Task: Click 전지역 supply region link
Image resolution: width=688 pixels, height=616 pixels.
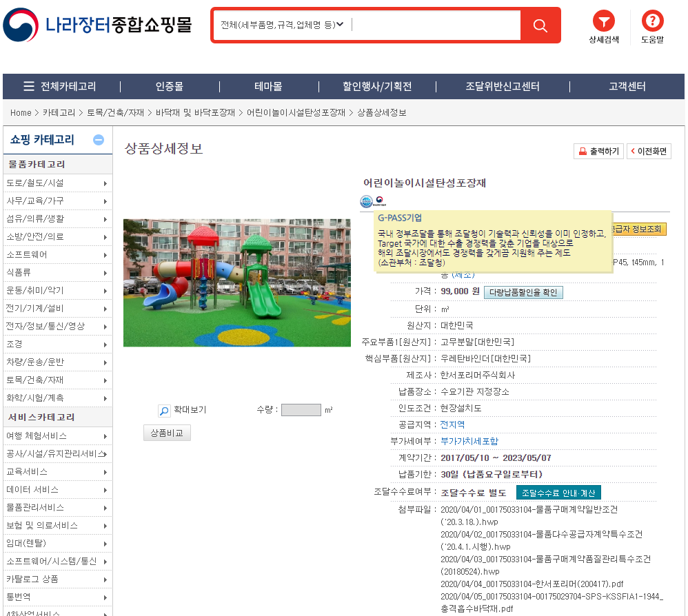Action: (452, 424)
